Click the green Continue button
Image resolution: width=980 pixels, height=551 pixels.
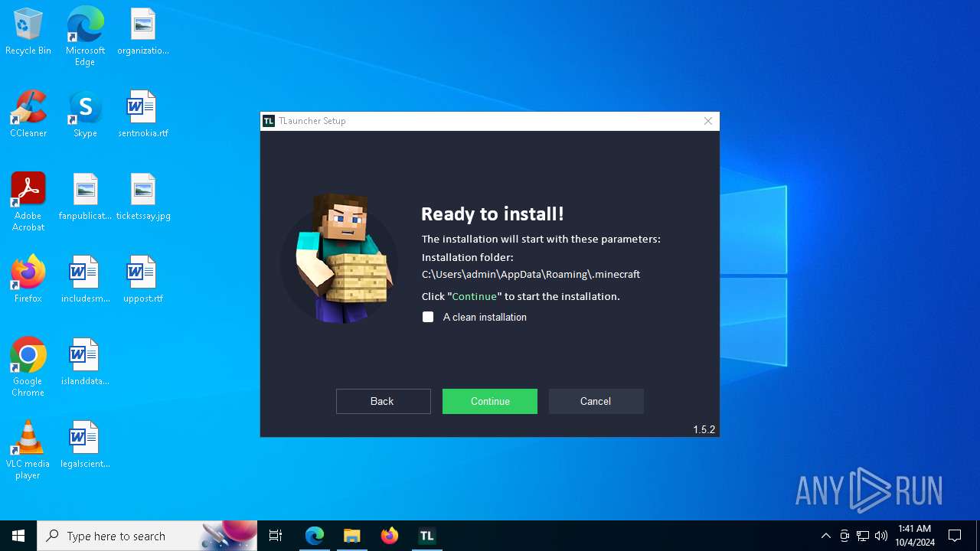click(490, 401)
